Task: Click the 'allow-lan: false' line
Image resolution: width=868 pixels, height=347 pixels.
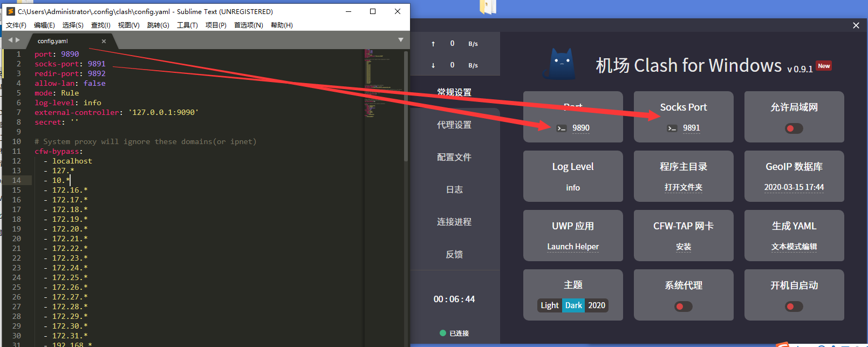Action: point(70,83)
